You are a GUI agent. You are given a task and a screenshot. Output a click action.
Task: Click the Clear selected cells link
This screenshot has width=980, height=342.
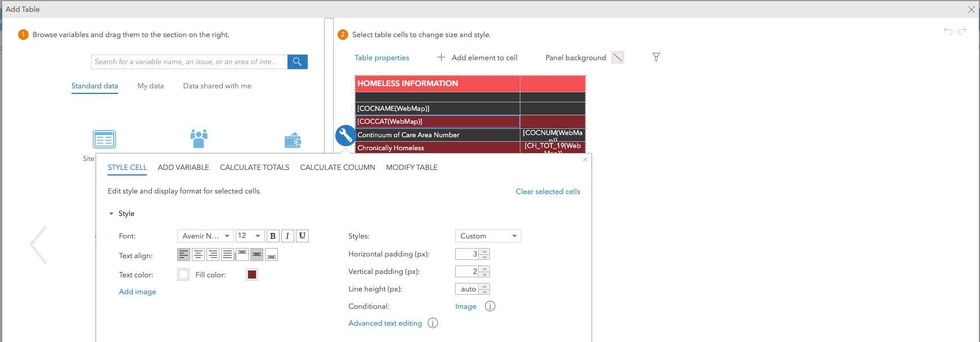coord(548,192)
